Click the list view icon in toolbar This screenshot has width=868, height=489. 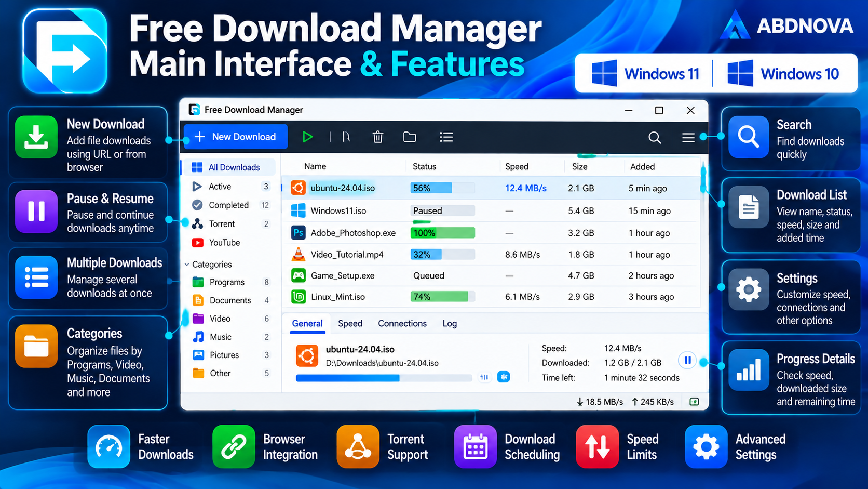[x=446, y=137]
